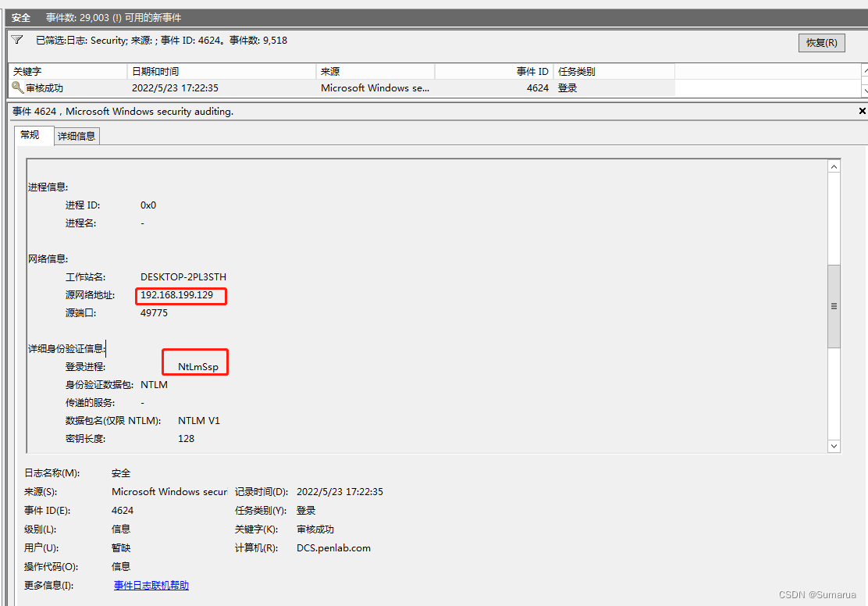868x606 pixels.
Task: Click the computer name DCS.penlab.com
Action: pos(333,548)
